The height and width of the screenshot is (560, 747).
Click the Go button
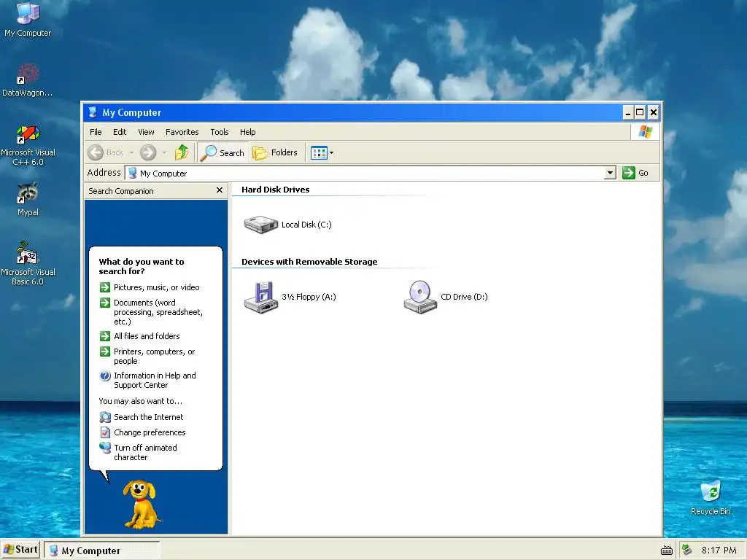pyautogui.click(x=635, y=173)
